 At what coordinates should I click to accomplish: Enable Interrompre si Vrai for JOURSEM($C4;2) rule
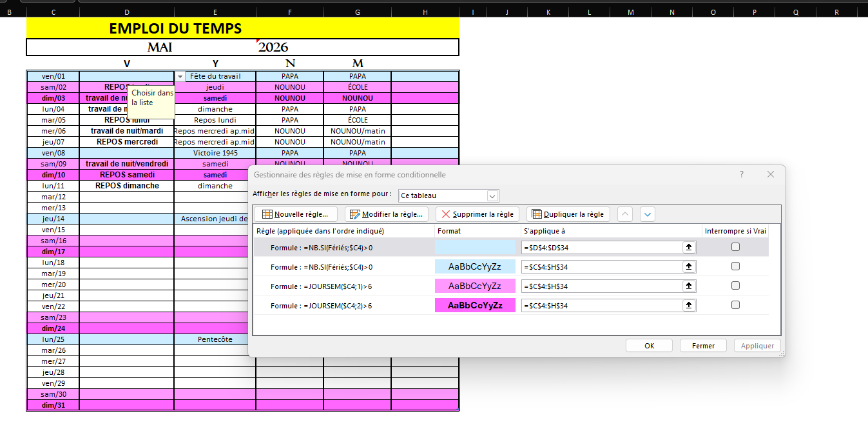(x=735, y=305)
